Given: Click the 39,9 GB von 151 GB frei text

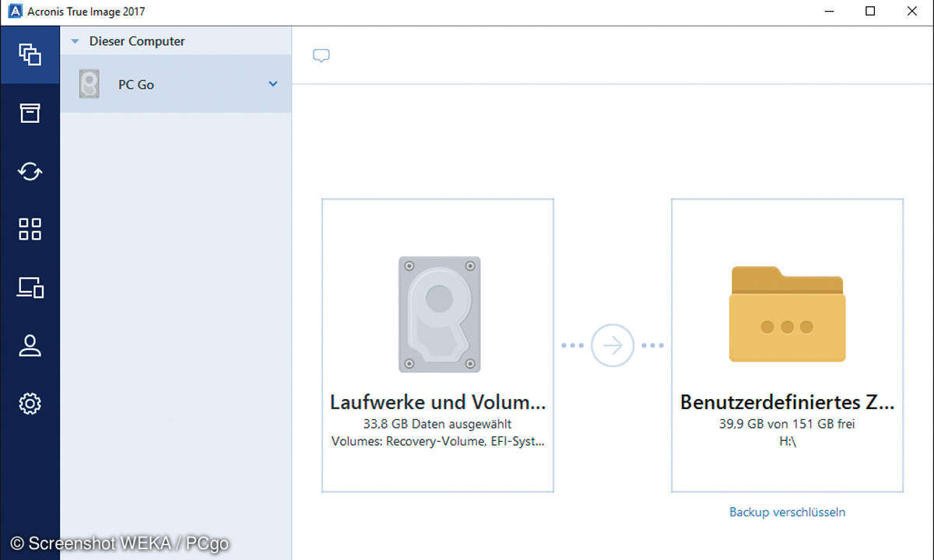Looking at the screenshot, I should coord(787,425).
